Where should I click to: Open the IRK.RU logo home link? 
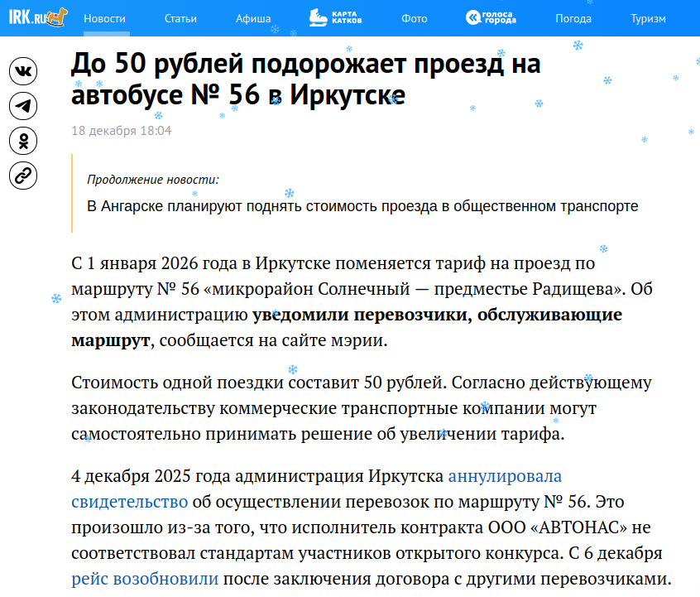point(38,17)
